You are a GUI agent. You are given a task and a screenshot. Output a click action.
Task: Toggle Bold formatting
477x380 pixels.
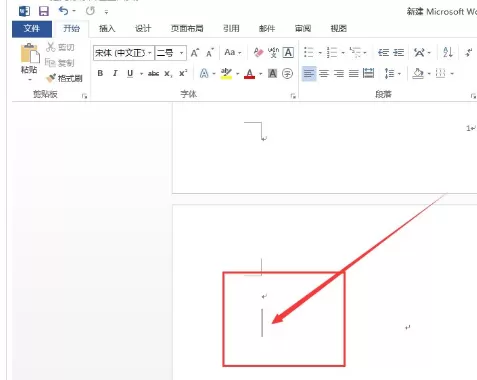tap(100, 73)
